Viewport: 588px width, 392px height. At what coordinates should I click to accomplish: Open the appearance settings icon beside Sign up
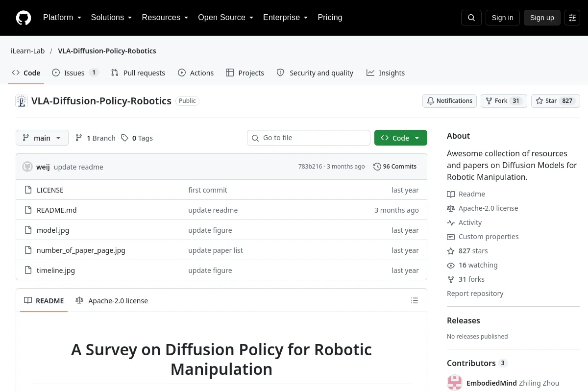click(x=572, y=18)
